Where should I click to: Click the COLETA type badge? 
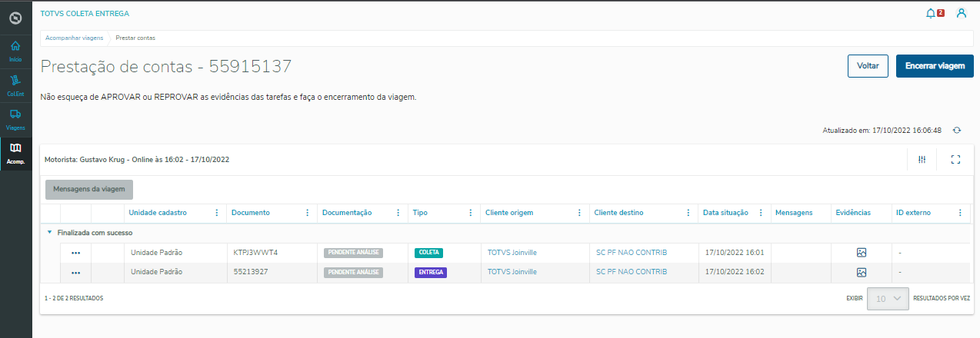click(428, 252)
